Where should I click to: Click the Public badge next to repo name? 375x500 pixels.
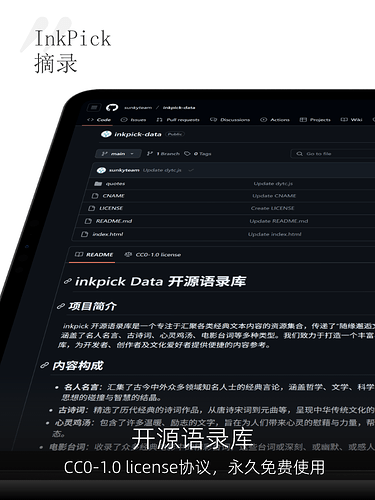[175, 134]
